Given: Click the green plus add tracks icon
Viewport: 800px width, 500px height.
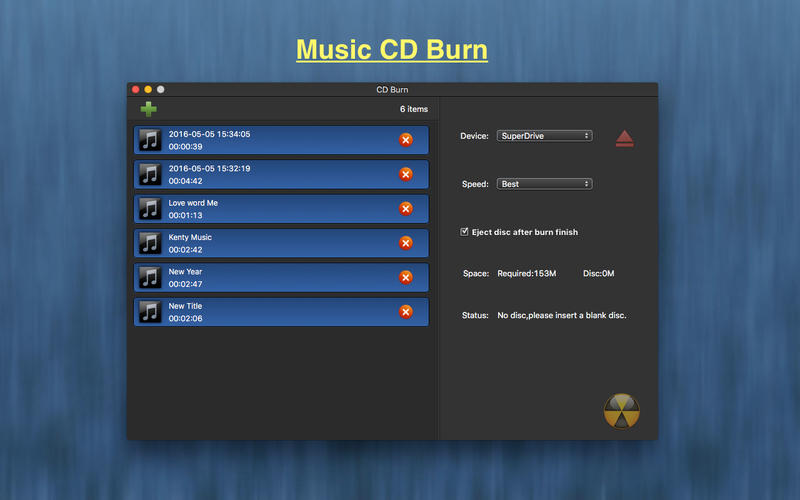Looking at the screenshot, I should click(x=148, y=109).
